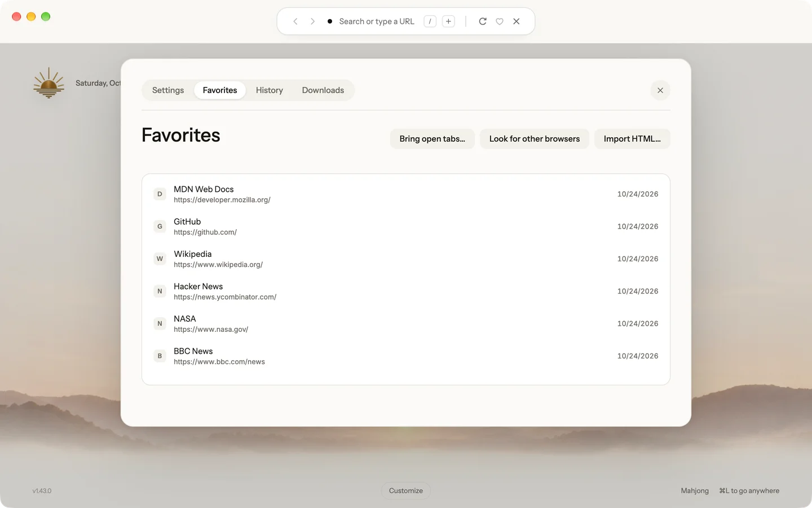
Task: Close the Favorites dialog
Action: [x=660, y=90]
